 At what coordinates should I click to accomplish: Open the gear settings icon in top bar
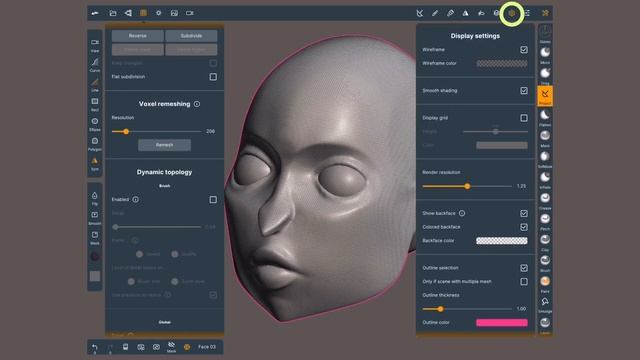[x=159, y=13]
